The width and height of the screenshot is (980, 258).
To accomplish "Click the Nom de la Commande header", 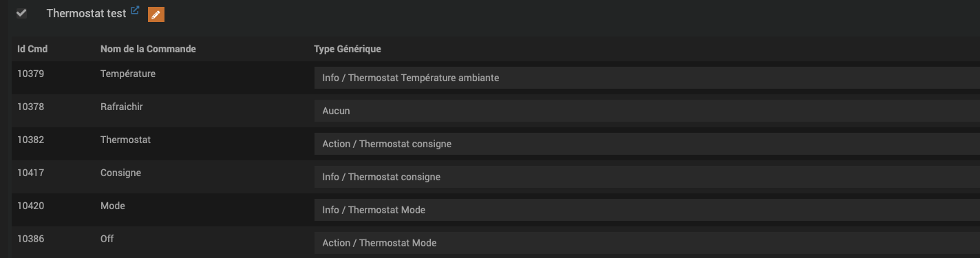I will click(148, 49).
